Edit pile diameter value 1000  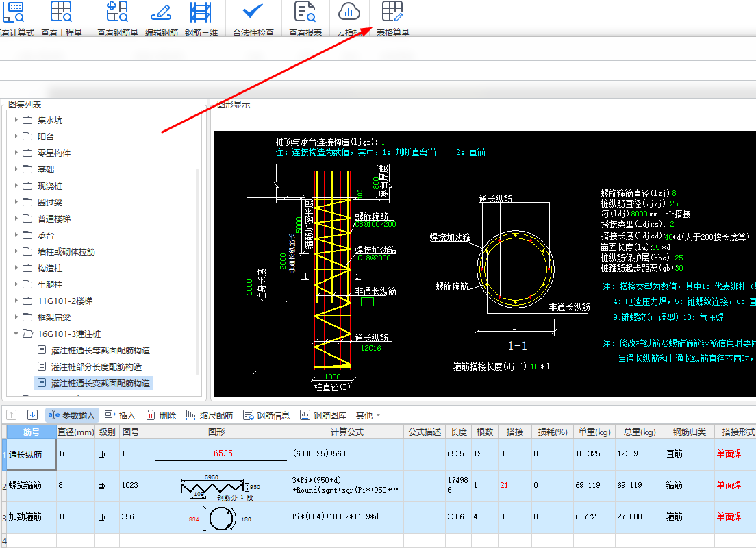point(332,377)
